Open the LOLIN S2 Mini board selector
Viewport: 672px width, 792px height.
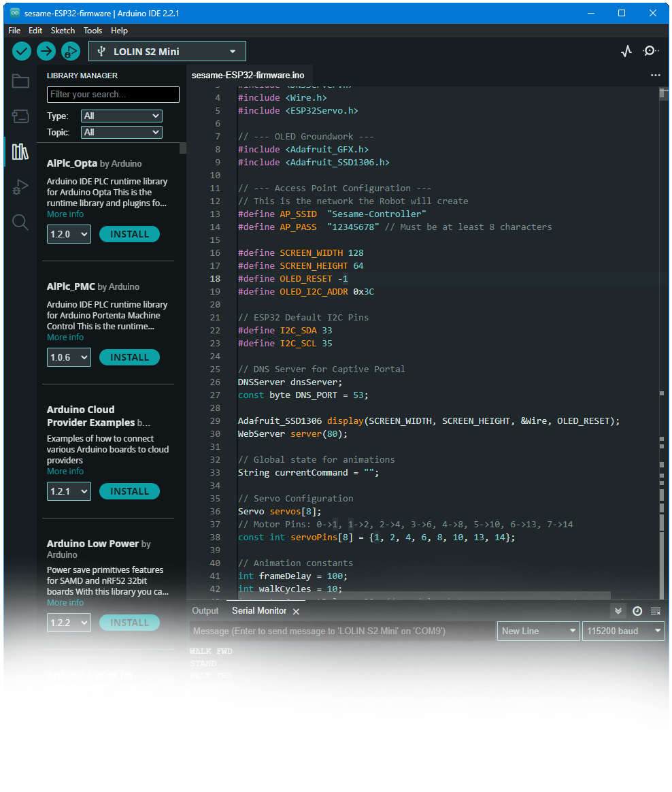pyautogui.click(x=167, y=50)
